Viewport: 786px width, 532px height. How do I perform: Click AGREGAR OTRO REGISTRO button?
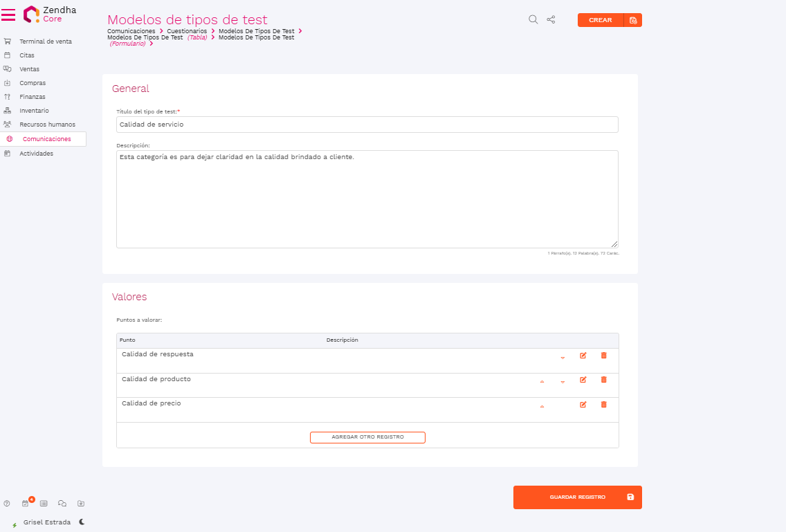[367, 437]
